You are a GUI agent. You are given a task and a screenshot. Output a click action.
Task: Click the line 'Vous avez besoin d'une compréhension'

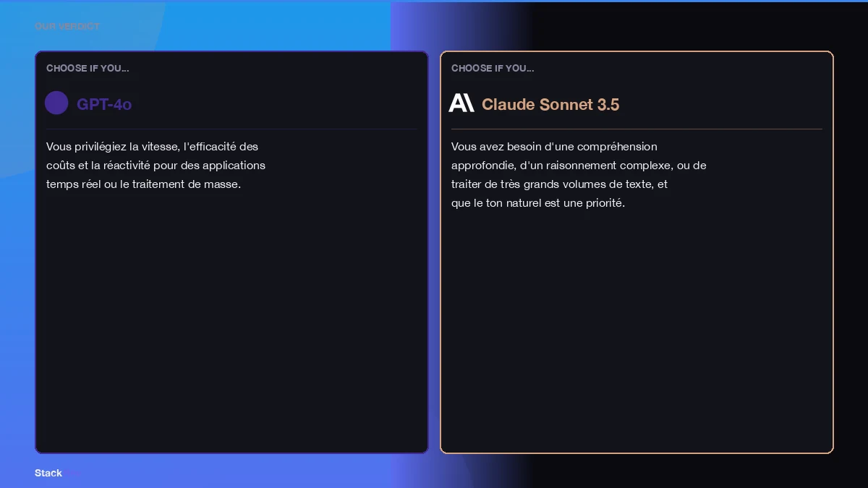click(x=554, y=147)
